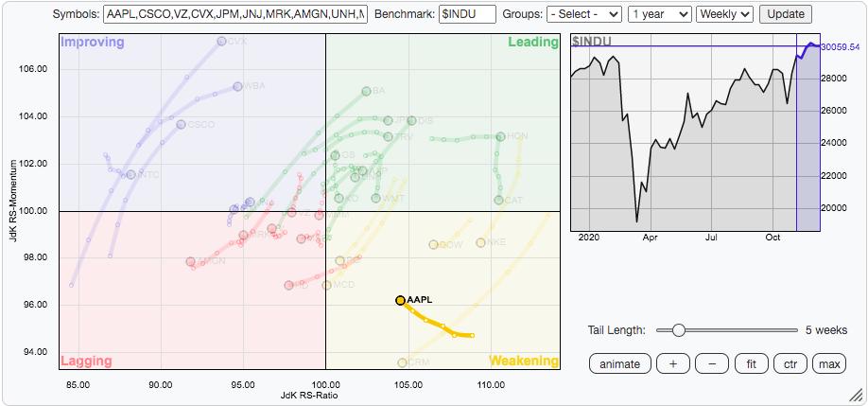Select the VZ marker in Lagging quadrant
The width and height of the screenshot is (868, 406).
click(292, 213)
